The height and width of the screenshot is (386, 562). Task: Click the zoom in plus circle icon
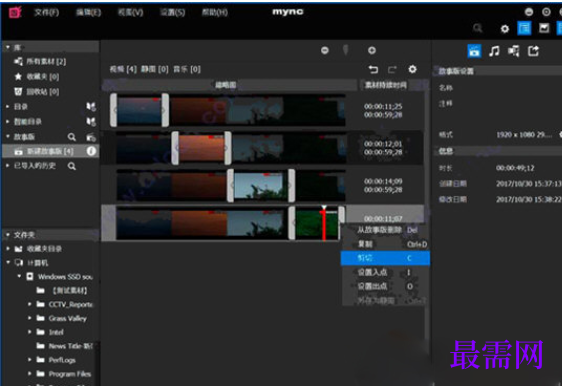(x=372, y=51)
